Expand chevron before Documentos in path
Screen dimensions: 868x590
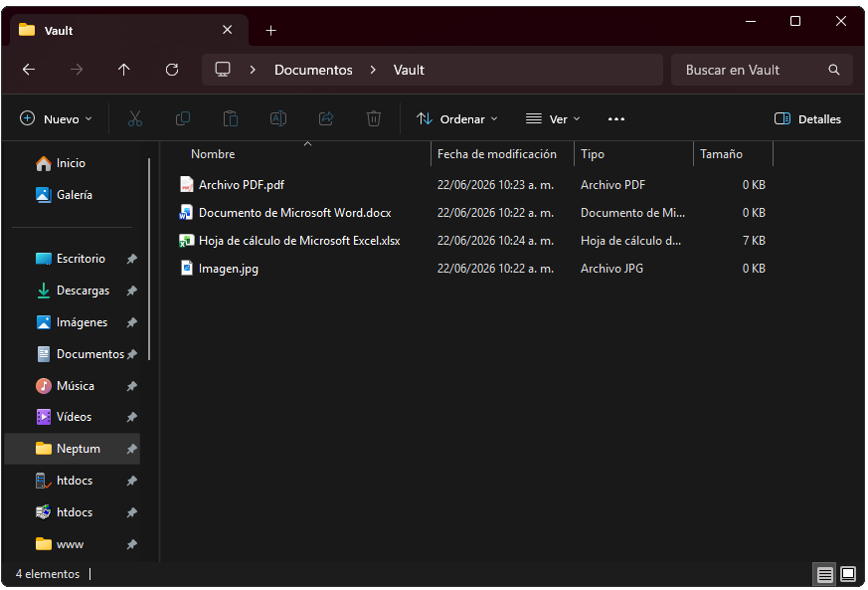(253, 70)
